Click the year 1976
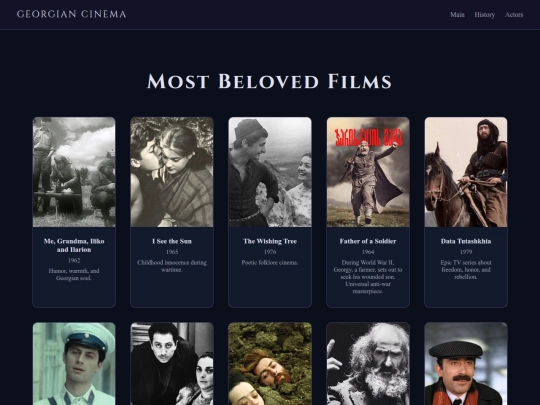 coord(270,252)
